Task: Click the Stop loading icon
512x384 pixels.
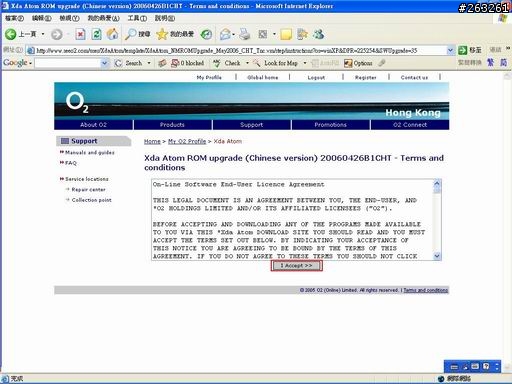Action: [80, 34]
